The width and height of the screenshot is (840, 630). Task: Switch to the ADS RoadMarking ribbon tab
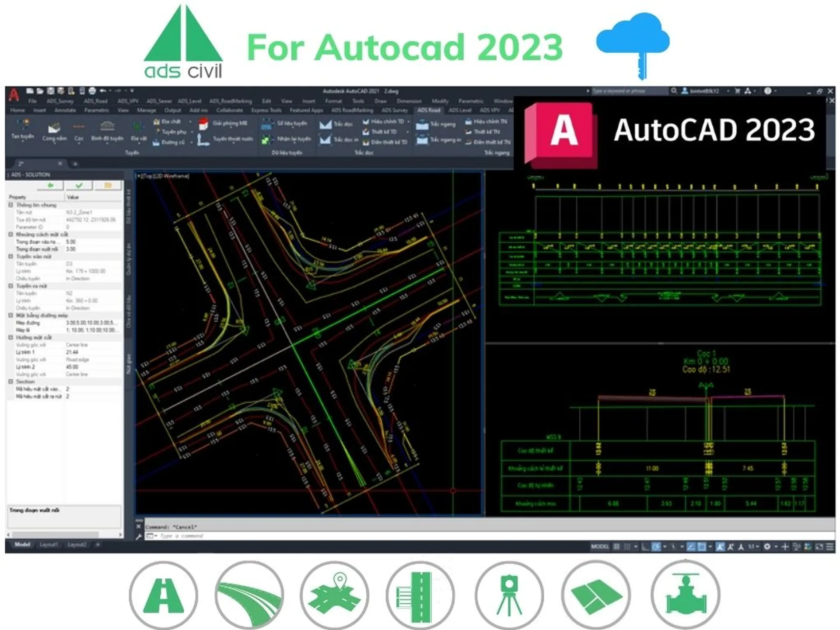coord(352,110)
